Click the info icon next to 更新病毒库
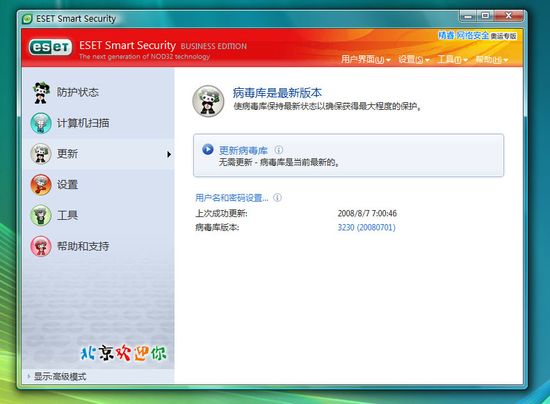Screen dimensions: 550x404 (279, 150)
